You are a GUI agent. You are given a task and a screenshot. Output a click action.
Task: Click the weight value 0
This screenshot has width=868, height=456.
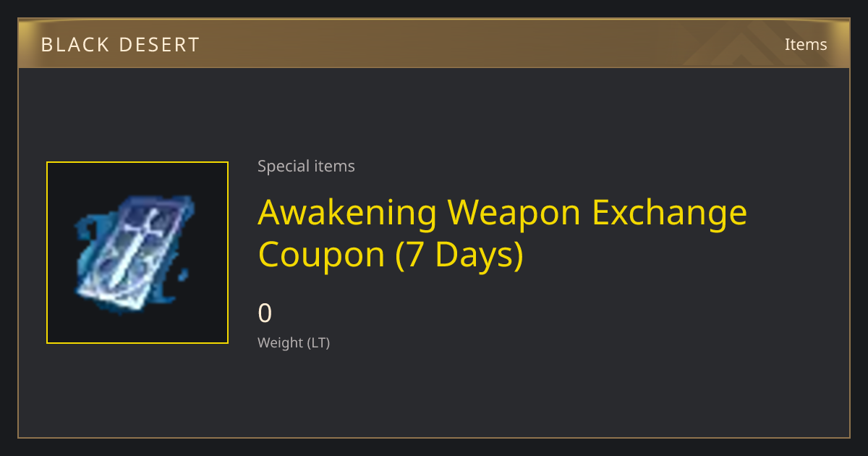(x=265, y=313)
